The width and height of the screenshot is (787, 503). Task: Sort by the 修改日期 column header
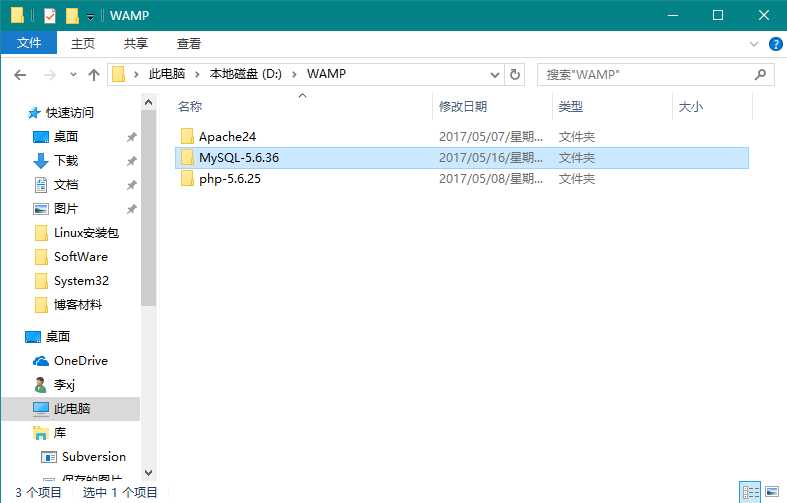(463, 107)
